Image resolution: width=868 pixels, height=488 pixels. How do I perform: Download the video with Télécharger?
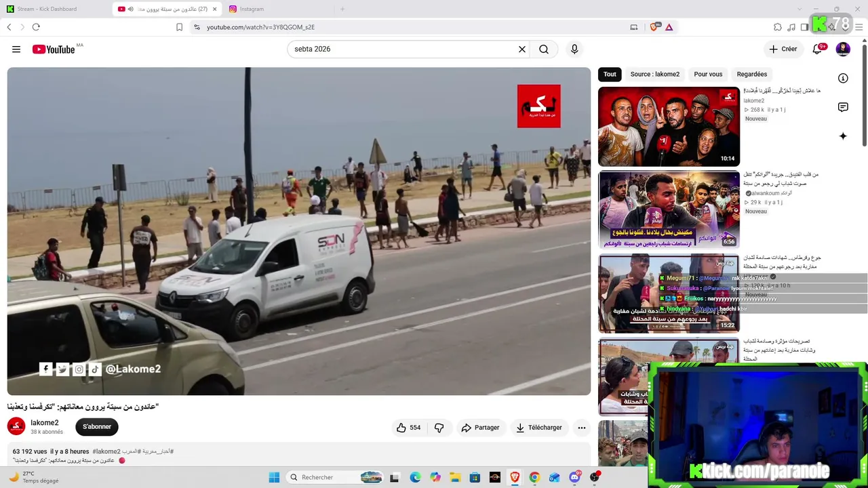pos(539,428)
